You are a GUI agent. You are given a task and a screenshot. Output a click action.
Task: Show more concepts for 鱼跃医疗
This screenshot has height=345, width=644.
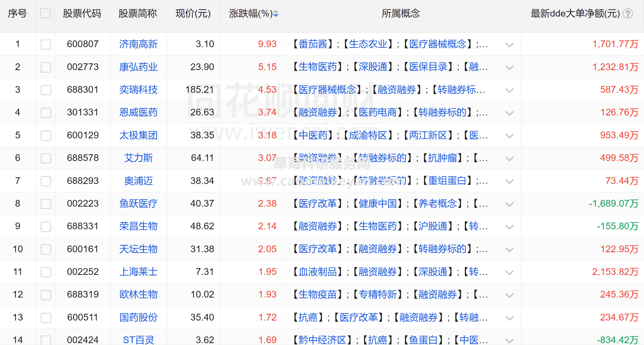click(x=510, y=204)
